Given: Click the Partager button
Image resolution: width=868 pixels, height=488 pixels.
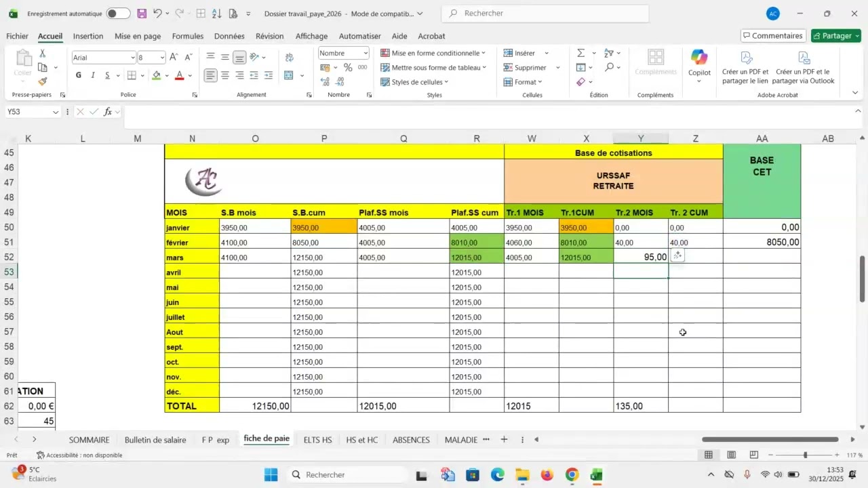Looking at the screenshot, I should point(836,36).
